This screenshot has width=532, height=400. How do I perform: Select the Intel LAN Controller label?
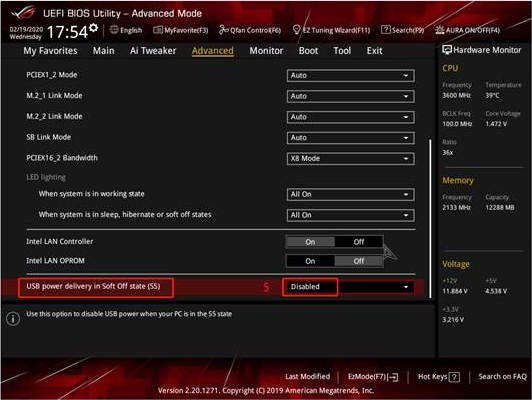pos(59,242)
